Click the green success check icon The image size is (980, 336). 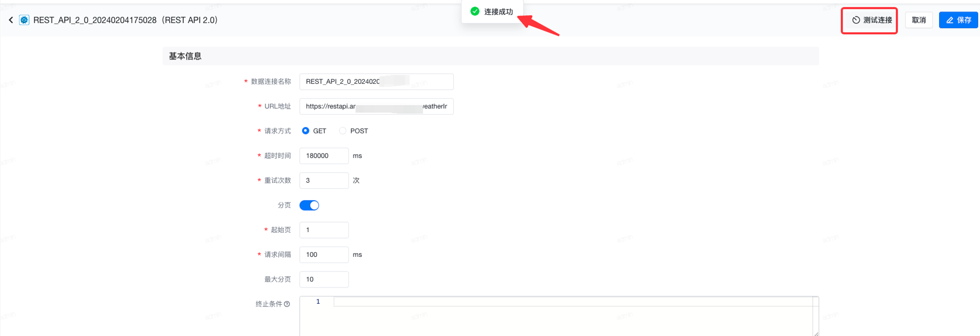[475, 11]
